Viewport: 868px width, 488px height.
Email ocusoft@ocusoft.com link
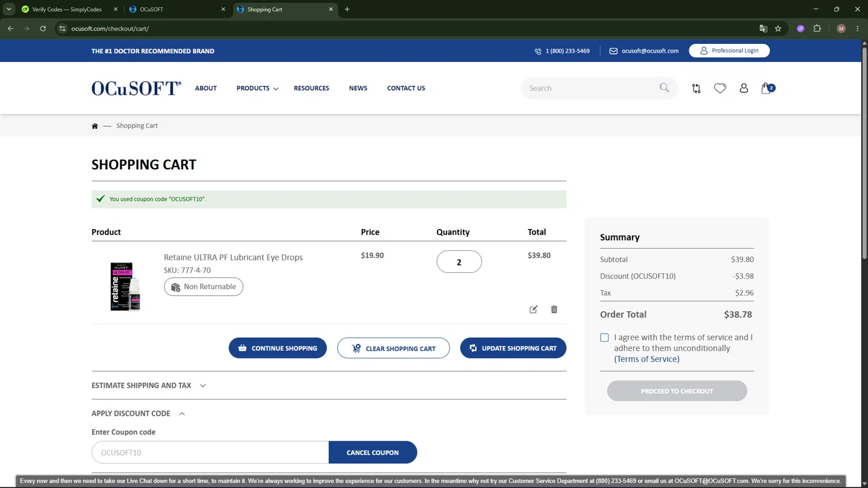tap(644, 51)
